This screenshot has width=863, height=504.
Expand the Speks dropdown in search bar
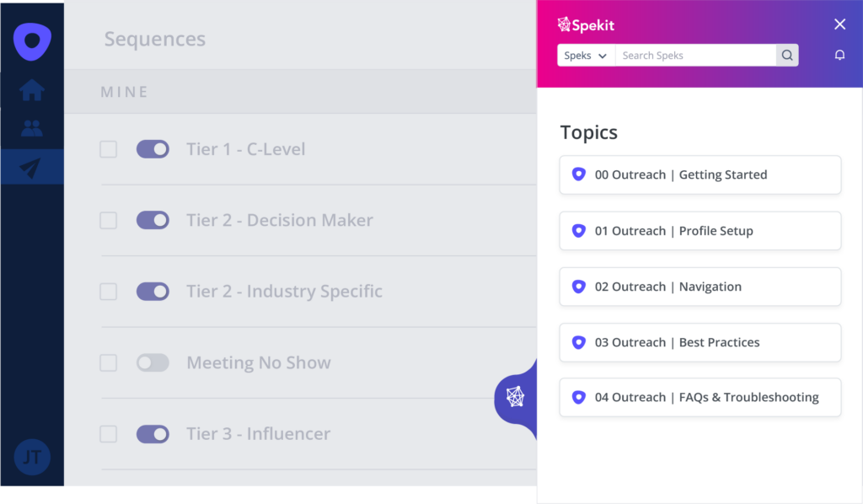[586, 56]
